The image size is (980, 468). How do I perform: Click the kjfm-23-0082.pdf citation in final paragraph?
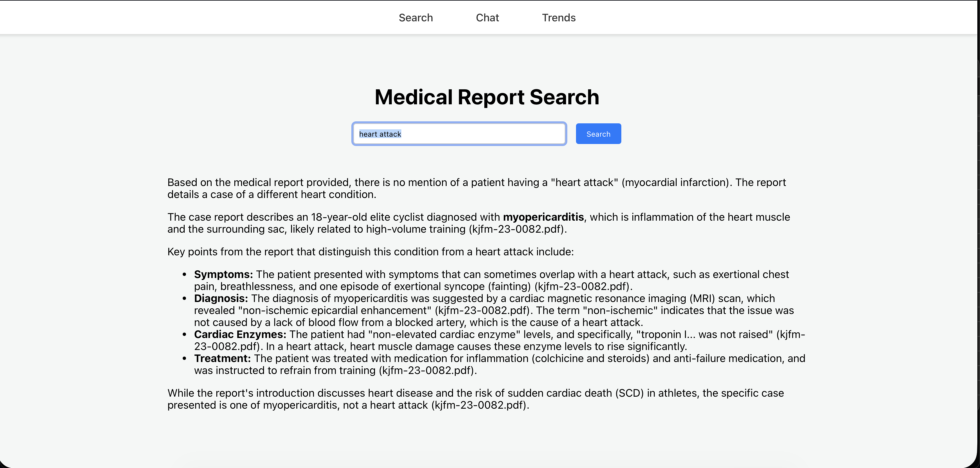tap(480, 405)
